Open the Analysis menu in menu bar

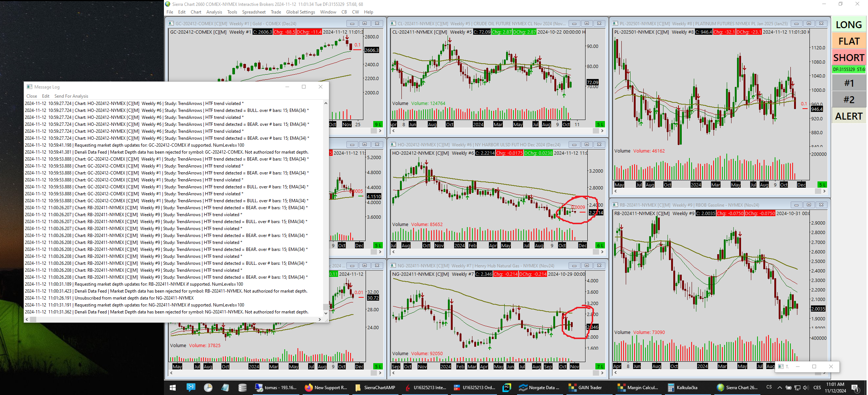coord(214,12)
